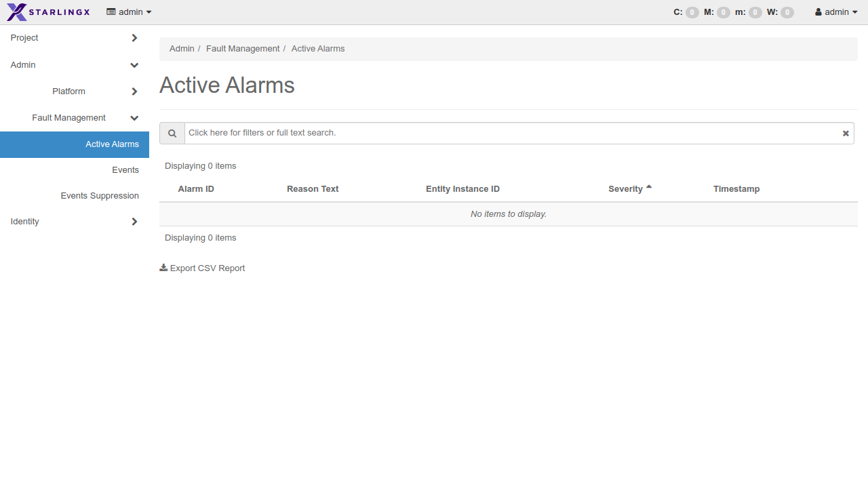Image resolution: width=868 pixels, height=488 pixels.
Task: Click the minor alarm counter labeled m
Action: 753,12
